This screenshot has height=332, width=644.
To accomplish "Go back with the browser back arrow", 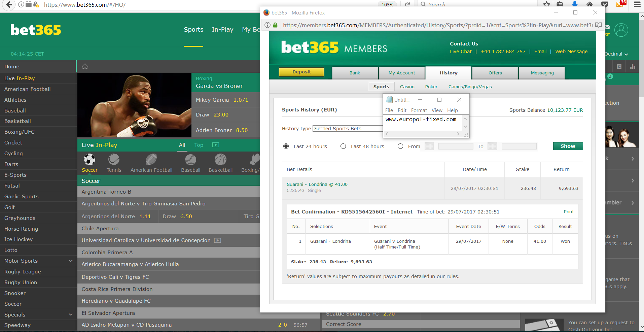I will [9, 4].
